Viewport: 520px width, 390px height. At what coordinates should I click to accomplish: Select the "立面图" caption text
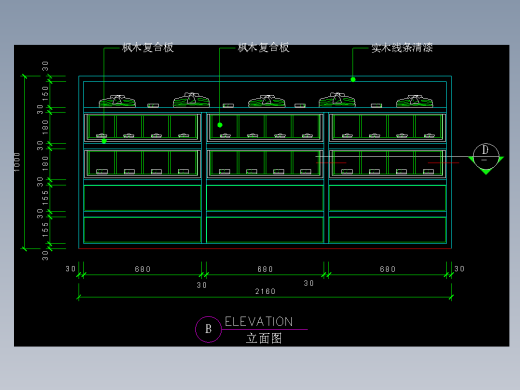pos(264,338)
